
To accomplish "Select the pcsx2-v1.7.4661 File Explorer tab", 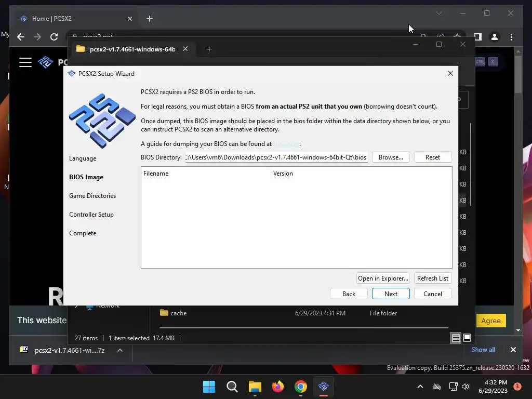I will (x=132, y=49).
